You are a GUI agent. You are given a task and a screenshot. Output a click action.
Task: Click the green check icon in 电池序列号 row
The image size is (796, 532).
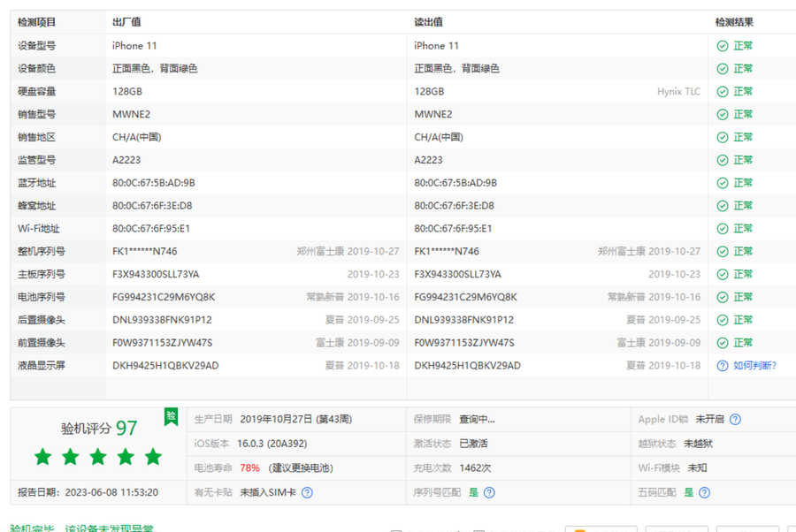coord(723,297)
